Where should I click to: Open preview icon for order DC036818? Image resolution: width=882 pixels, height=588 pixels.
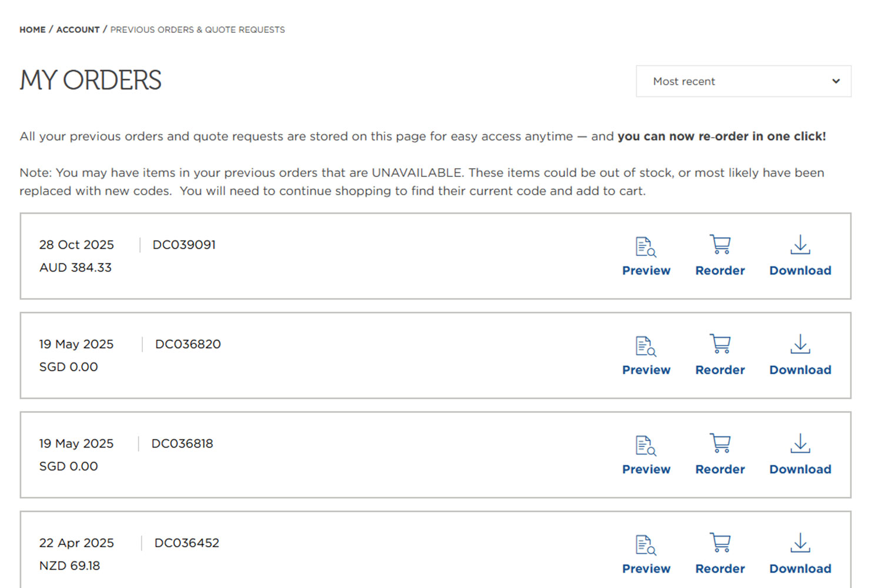click(646, 445)
